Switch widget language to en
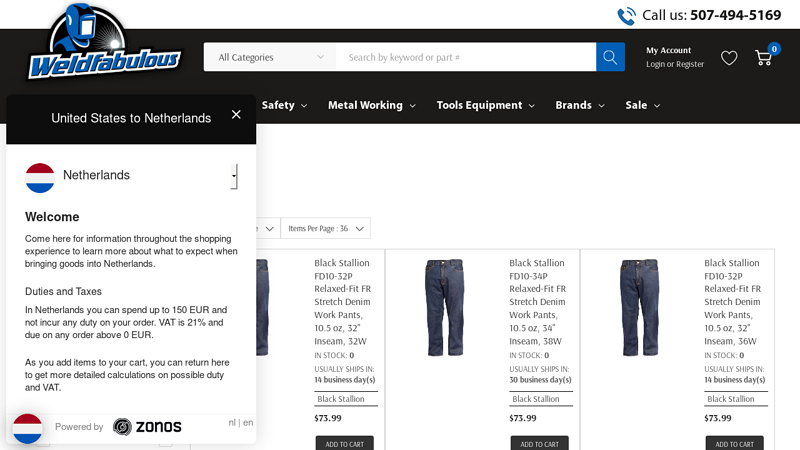This screenshot has width=800, height=450. tap(248, 422)
